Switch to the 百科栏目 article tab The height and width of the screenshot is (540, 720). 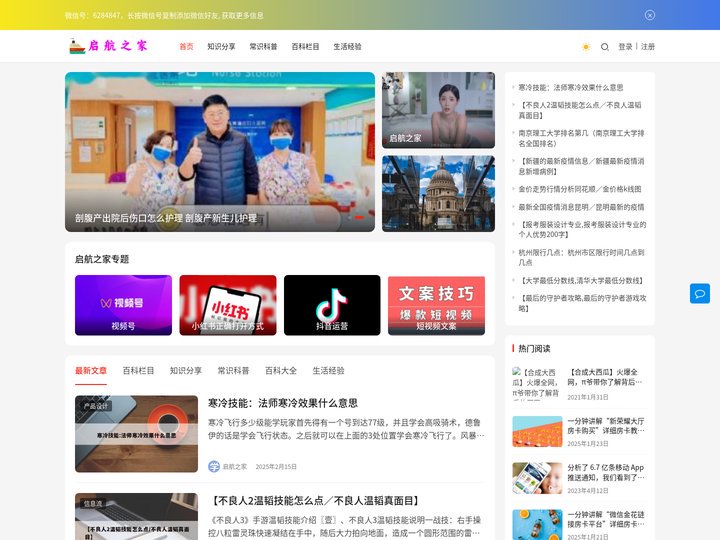pos(138,371)
